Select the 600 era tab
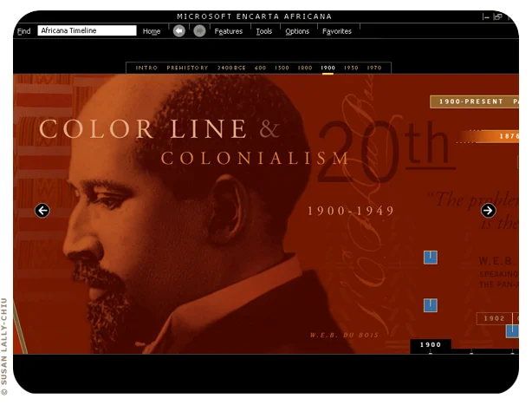Screen dimensions: 532x405 pyautogui.click(x=260, y=68)
